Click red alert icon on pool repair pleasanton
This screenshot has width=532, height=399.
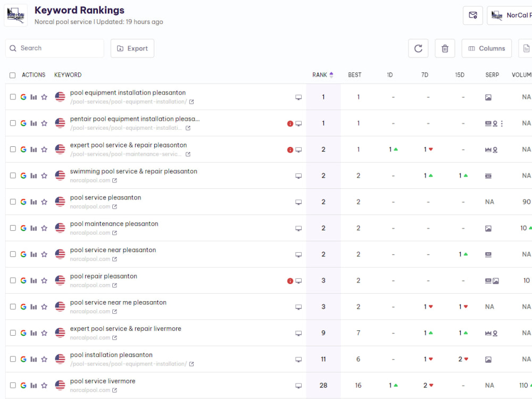point(290,281)
